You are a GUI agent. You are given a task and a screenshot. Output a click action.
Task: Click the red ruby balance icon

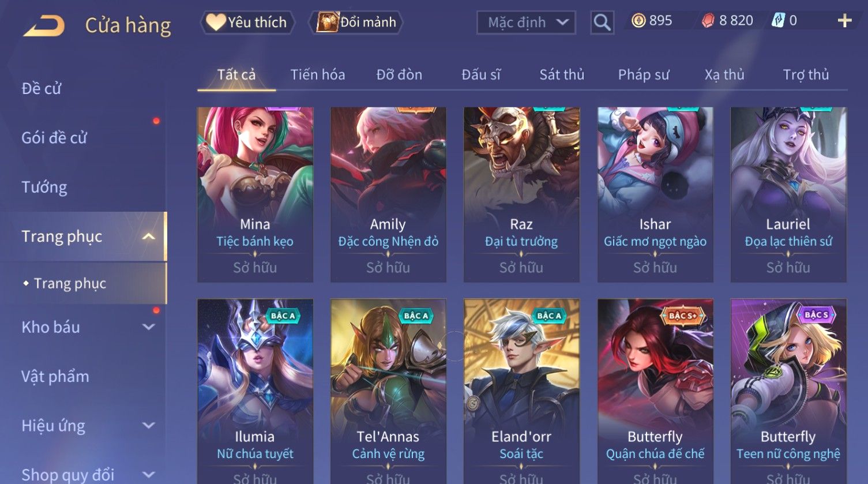708,21
